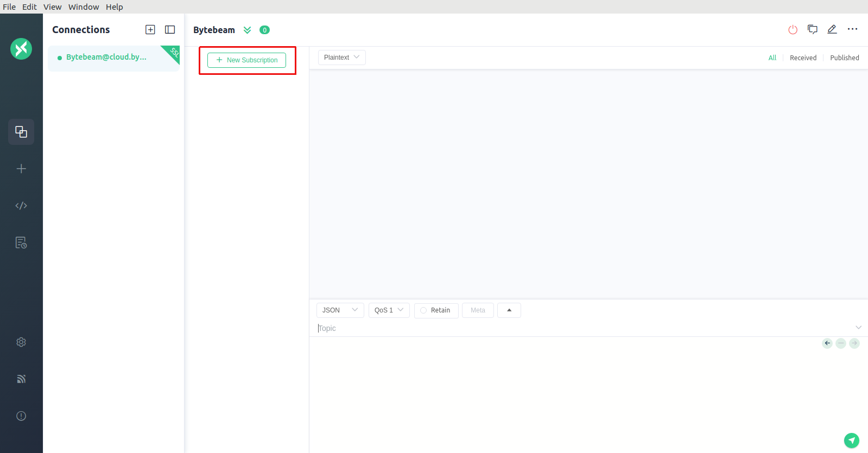Open the View menu

pyautogui.click(x=53, y=7)
